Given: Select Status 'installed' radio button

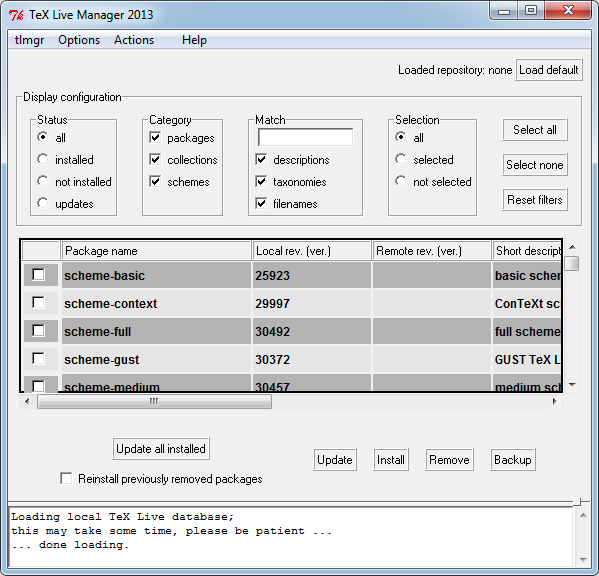Looking at the screenshot, I should pyautogui.click(x=43, y=159).
